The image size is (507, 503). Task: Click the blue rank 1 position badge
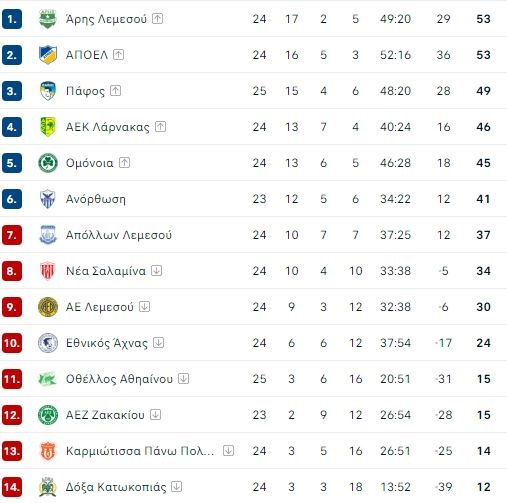(x=12, y=19)
